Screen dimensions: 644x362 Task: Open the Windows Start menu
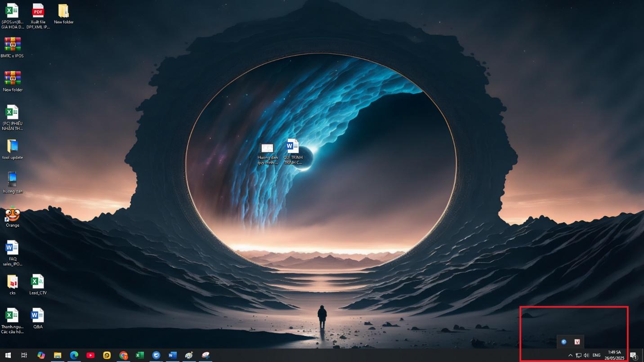tap(8, 355)
